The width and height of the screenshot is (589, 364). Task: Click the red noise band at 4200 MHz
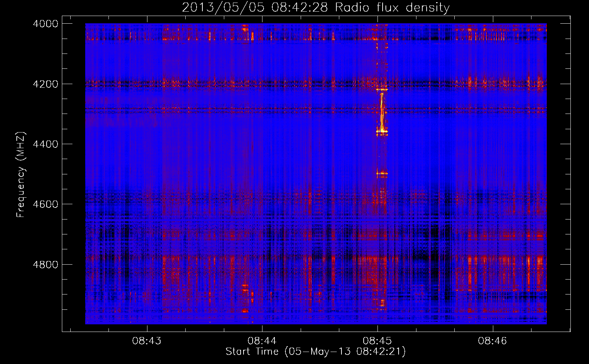316,84
